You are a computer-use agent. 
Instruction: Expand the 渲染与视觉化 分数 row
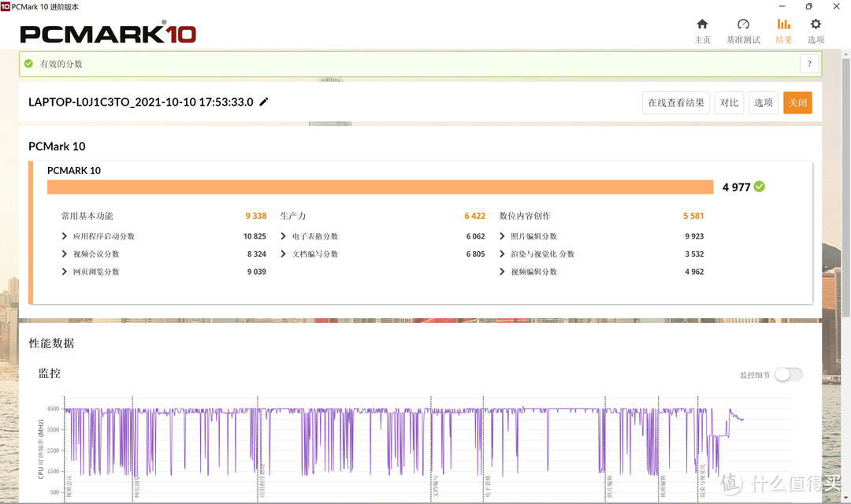(x=502, y=254)
